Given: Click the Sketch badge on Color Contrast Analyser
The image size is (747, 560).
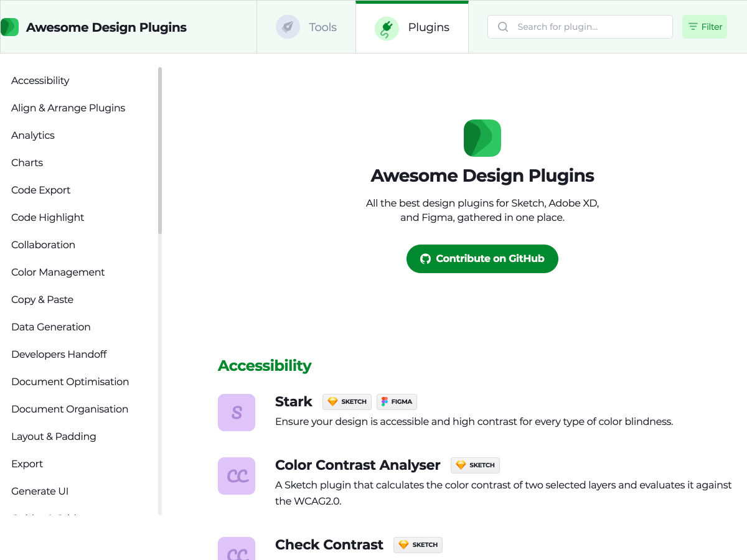Looking at the screenshot, I should click(x=475, y=465).
